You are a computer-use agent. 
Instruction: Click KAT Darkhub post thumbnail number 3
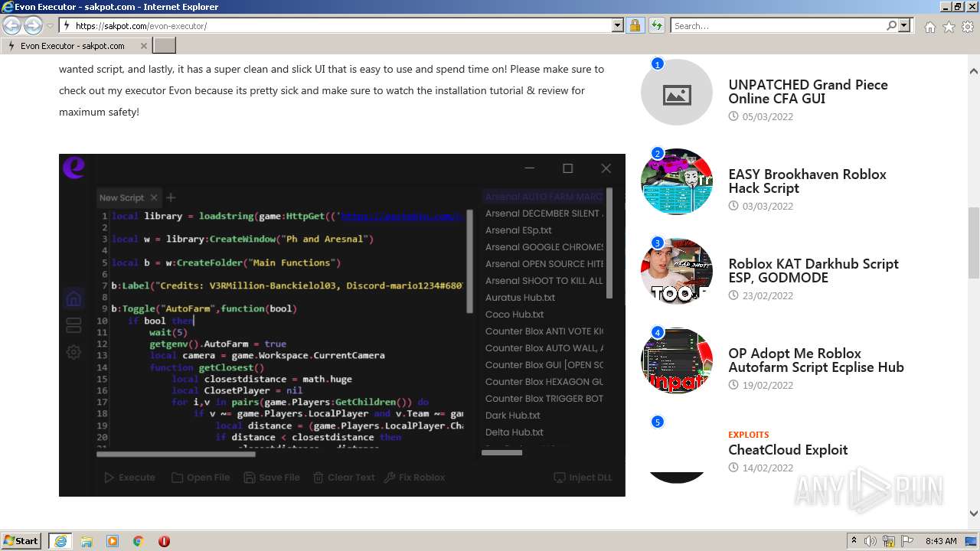point(677,271)
